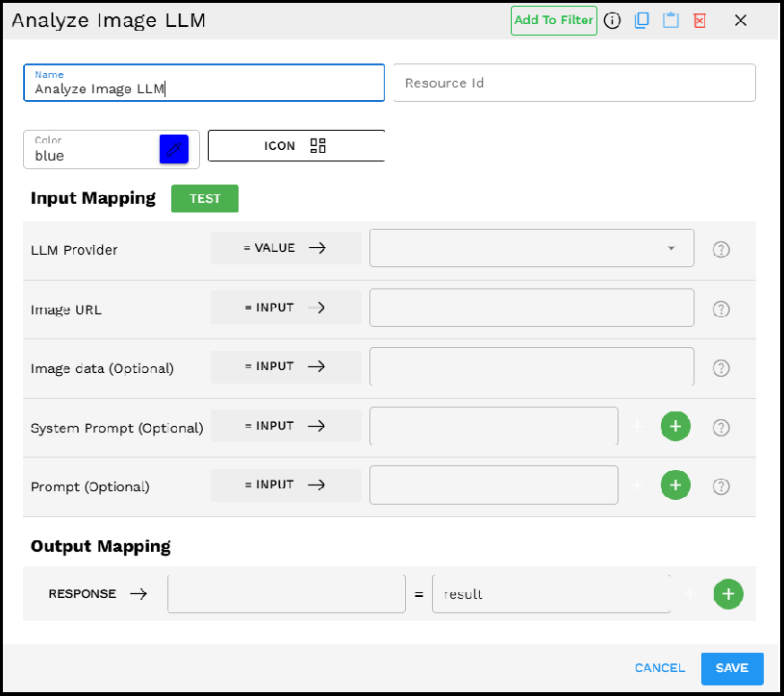
Task: Open the node information icon
Action: (613, 20)
